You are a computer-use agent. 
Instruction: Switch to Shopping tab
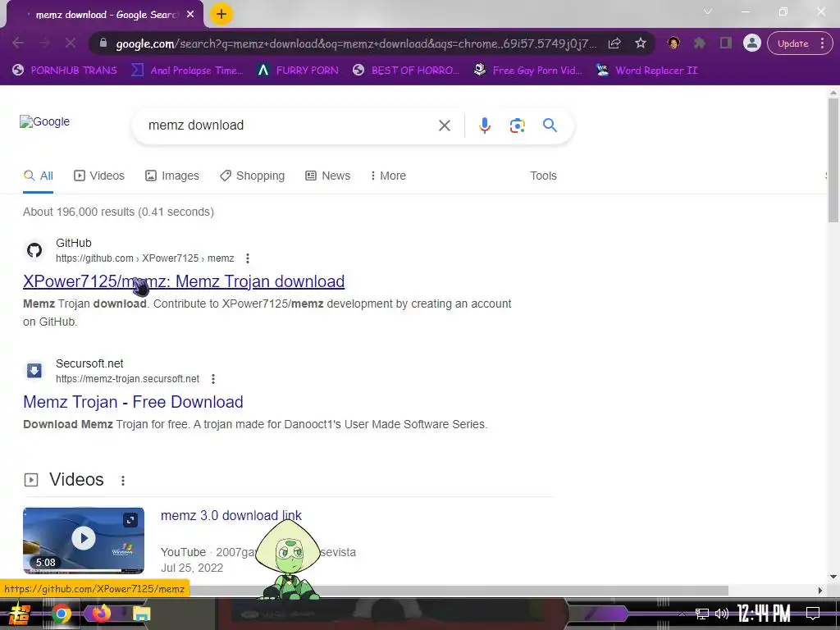(253, 176)
